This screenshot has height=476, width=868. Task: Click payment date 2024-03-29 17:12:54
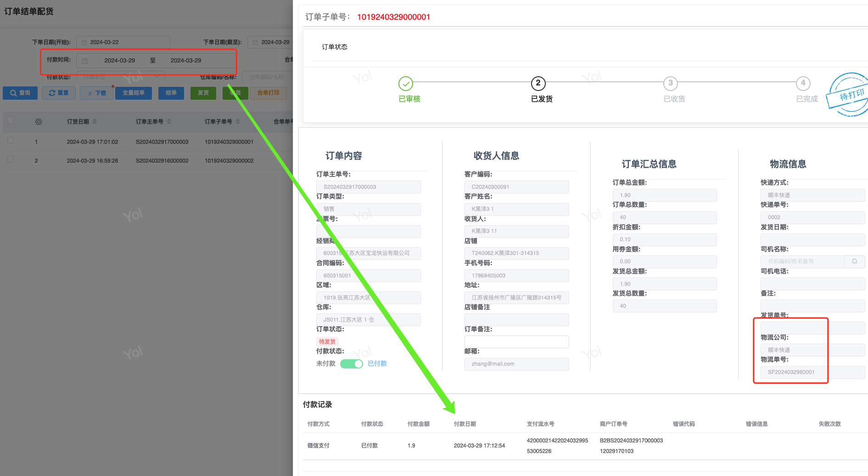coord(479,446)
